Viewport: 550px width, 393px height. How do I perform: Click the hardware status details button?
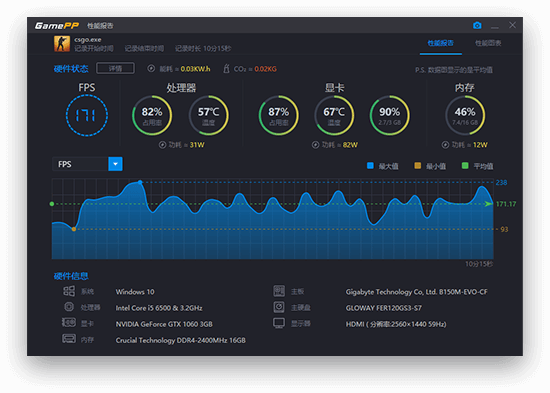pos(115,68)
